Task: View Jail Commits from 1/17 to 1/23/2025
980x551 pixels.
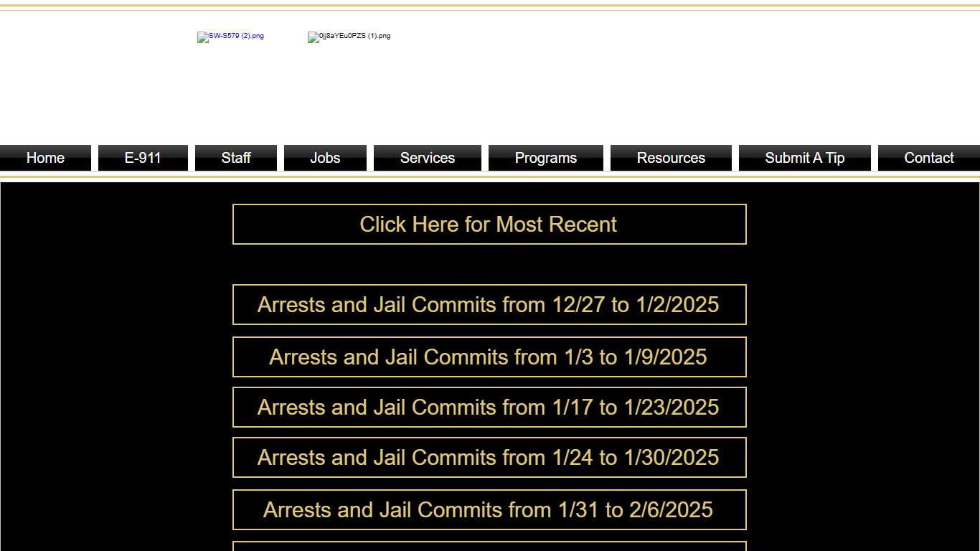Action: pyautogui.click(x=489, y=407)
